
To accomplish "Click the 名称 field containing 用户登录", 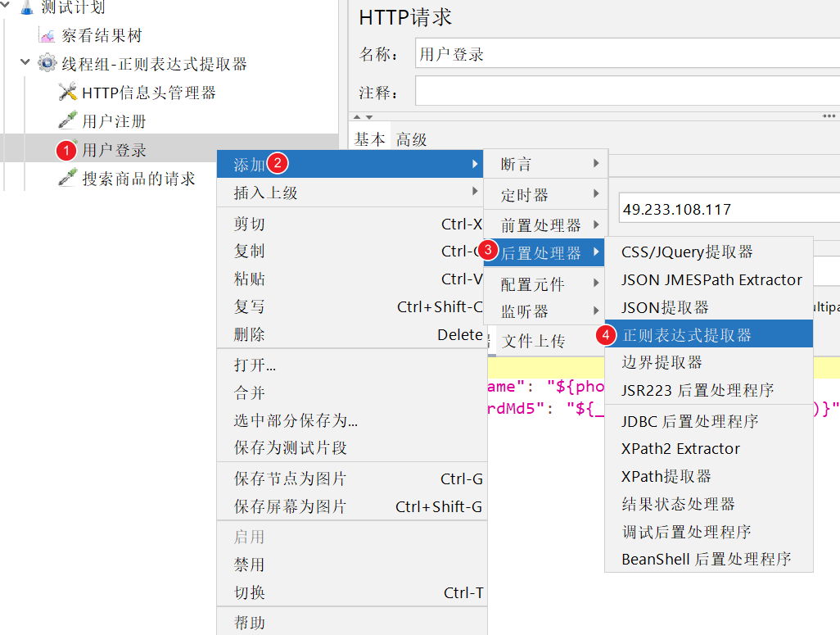I will pos(627,53).
